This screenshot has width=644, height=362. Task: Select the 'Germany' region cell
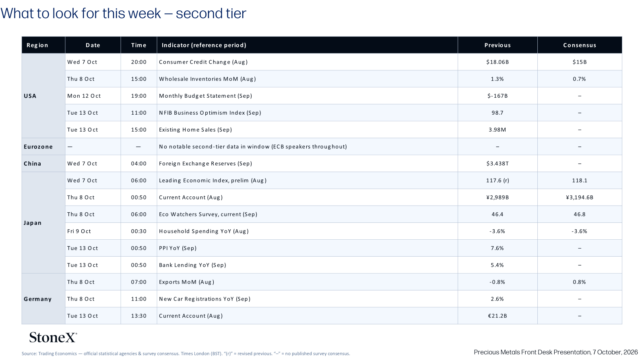pyautogui.click(x=43, y=298)
